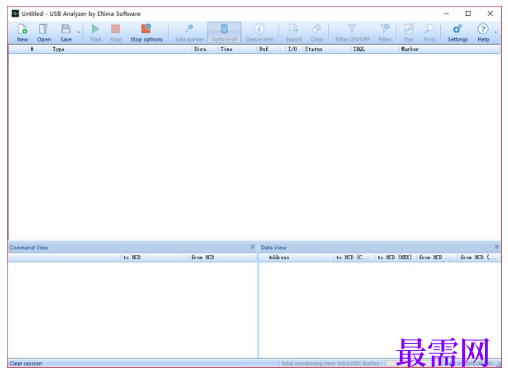Click the 'to HCD' column in Command View
This screenshot has height=384, width=508.
tap(154, 257)
